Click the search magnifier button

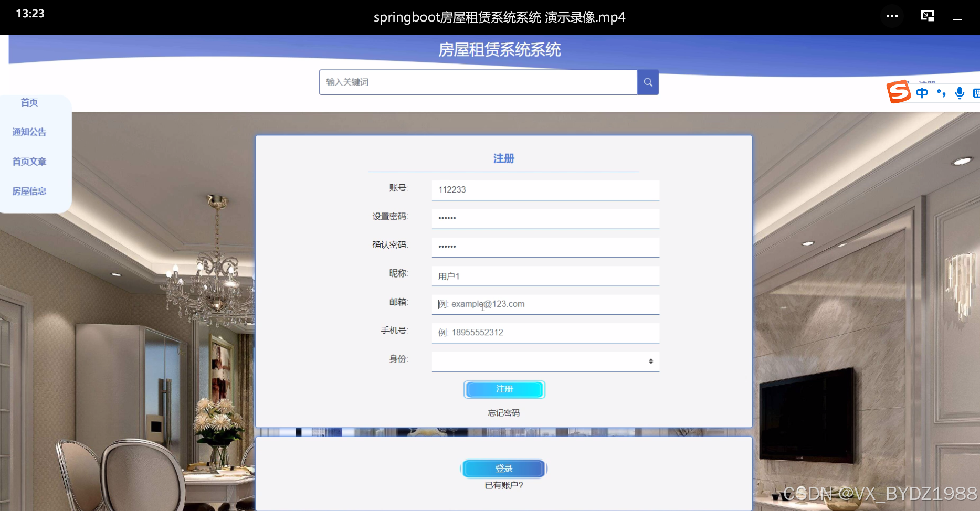(x=648, y=82)
